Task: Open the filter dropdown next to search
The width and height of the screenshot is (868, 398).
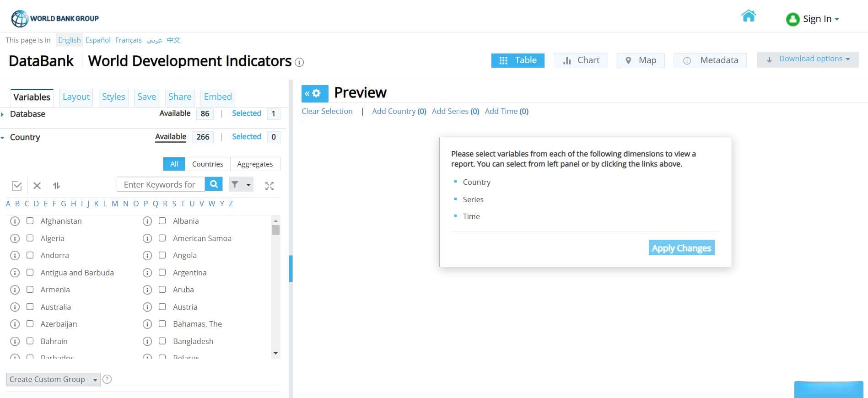Action: coord(241,184)
